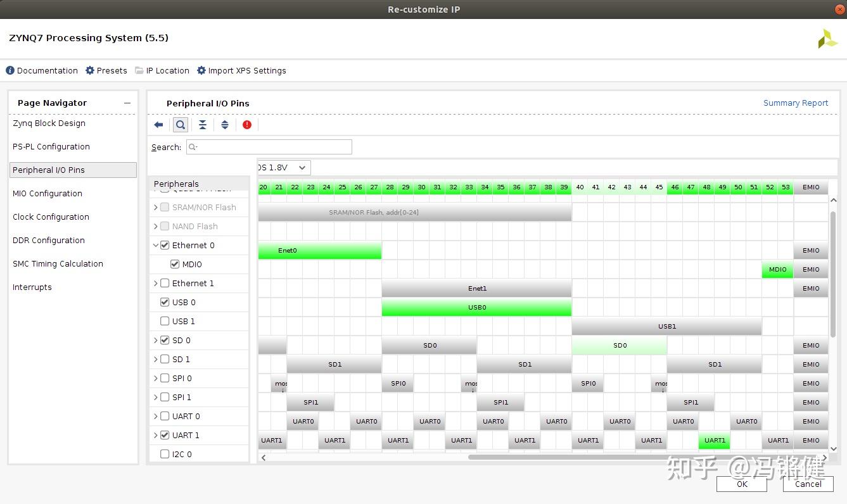Toggle the search magnifier tool

[x=180, y=124]
